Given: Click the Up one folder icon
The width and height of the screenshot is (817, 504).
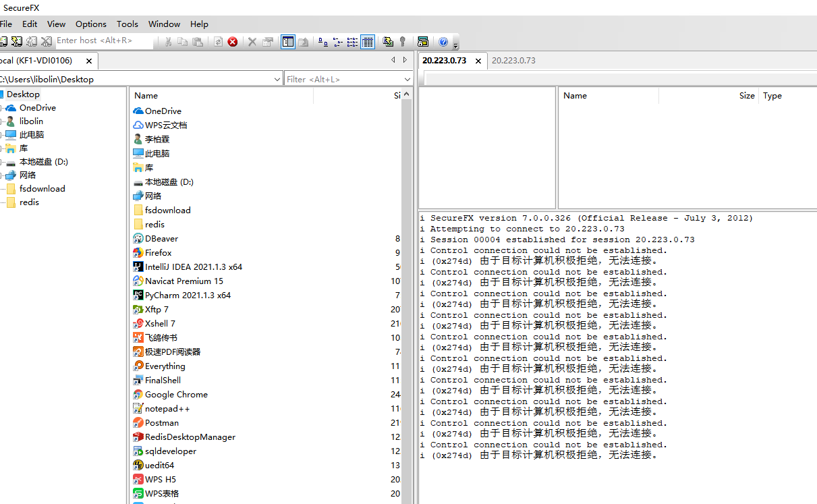Looking at the screenshot, I should tap(304, 41).
